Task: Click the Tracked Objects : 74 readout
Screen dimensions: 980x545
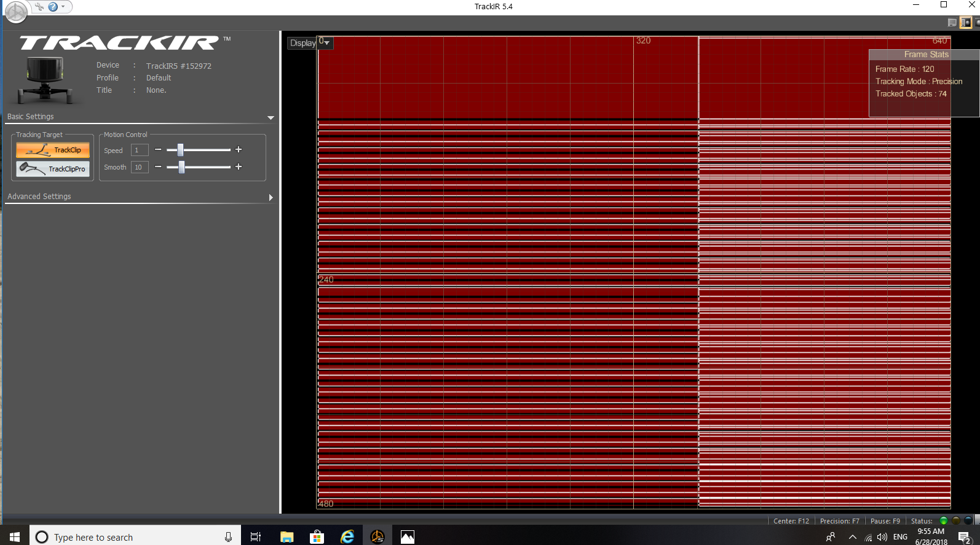Action: click(911, 94)
